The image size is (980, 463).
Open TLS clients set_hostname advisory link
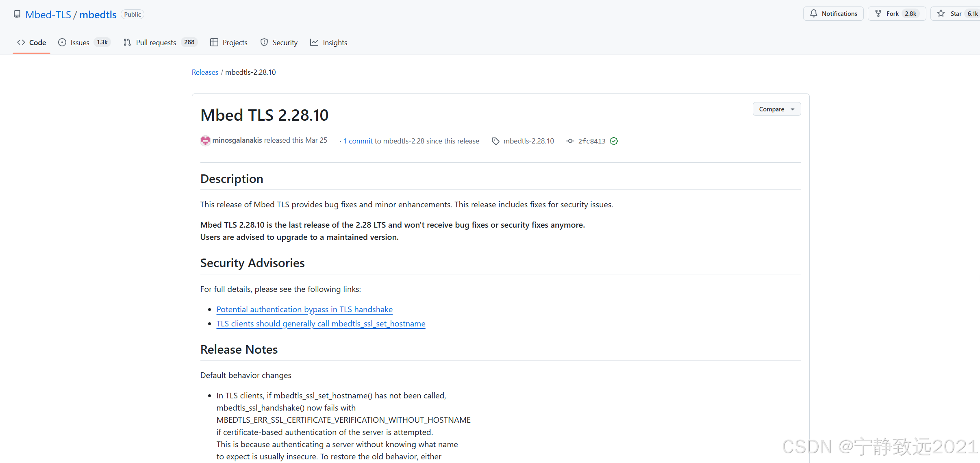(321, 324)
